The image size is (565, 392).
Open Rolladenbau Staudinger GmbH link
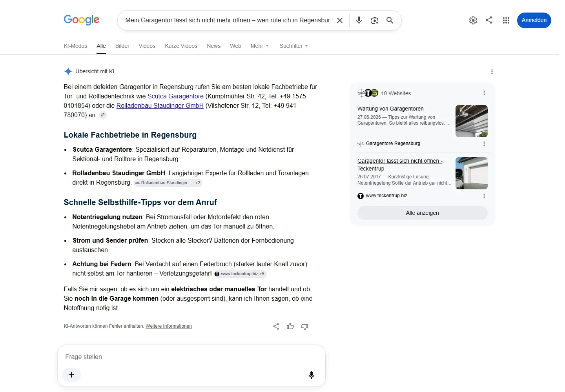click(160, 105)
